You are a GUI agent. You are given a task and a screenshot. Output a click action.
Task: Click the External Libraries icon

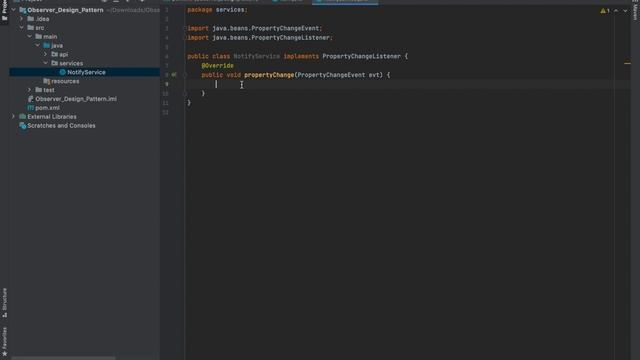coord(22,117)
